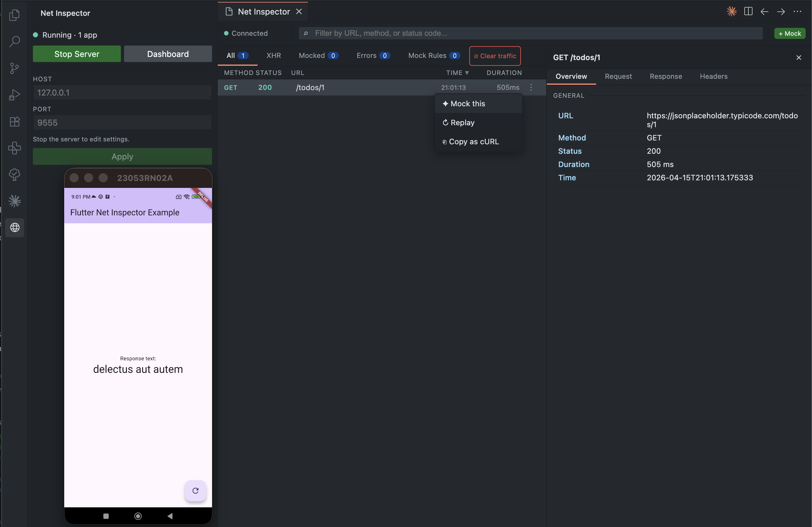Click the Stop Server button
This screenshot has height=527, width=812.
point(77,53)
